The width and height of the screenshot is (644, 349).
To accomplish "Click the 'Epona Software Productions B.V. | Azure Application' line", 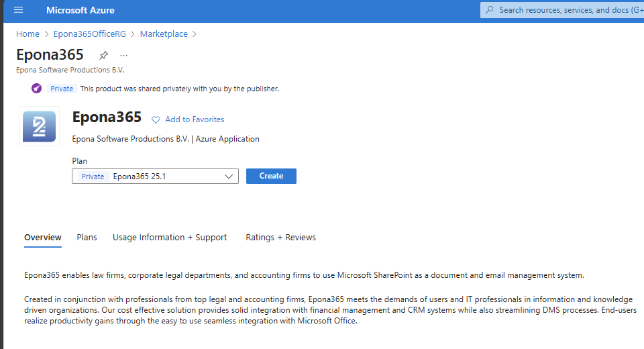I will coord(166,139).
